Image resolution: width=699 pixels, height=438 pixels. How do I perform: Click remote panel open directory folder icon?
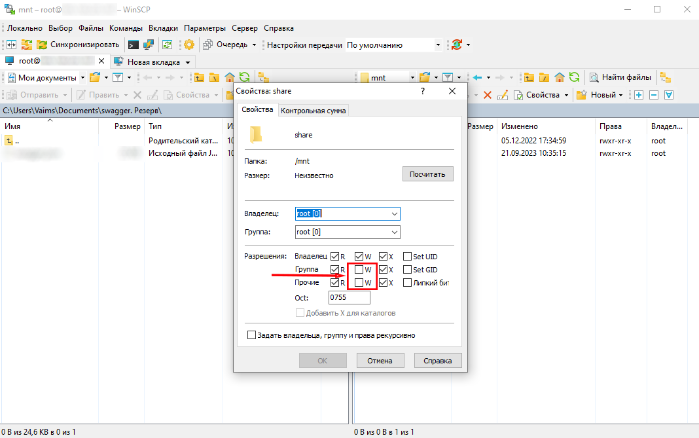point(425,78)
